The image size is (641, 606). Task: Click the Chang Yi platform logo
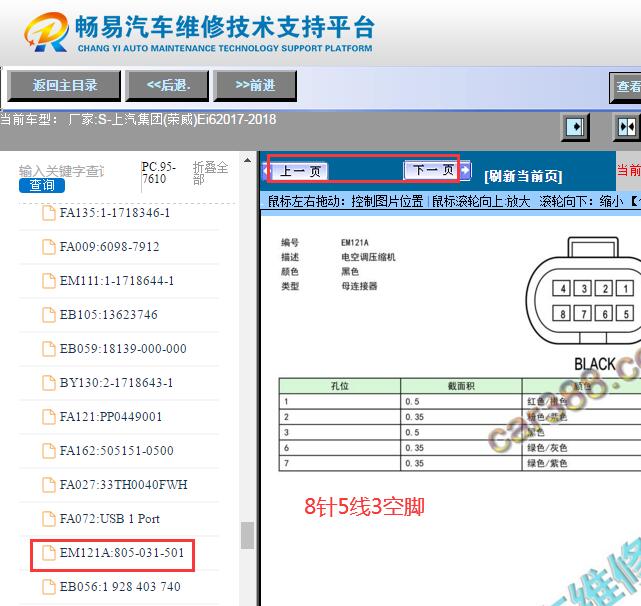tap(48, 34)
